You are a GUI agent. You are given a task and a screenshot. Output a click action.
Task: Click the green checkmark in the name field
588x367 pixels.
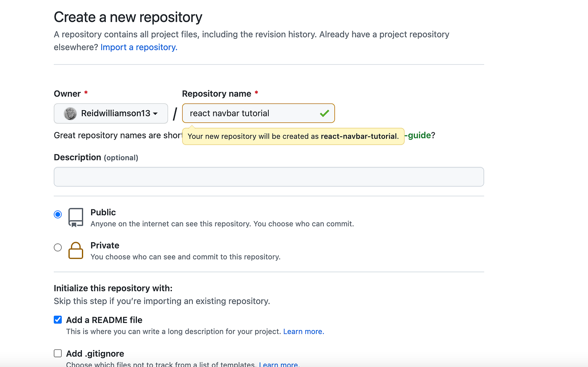coord(324,114)
